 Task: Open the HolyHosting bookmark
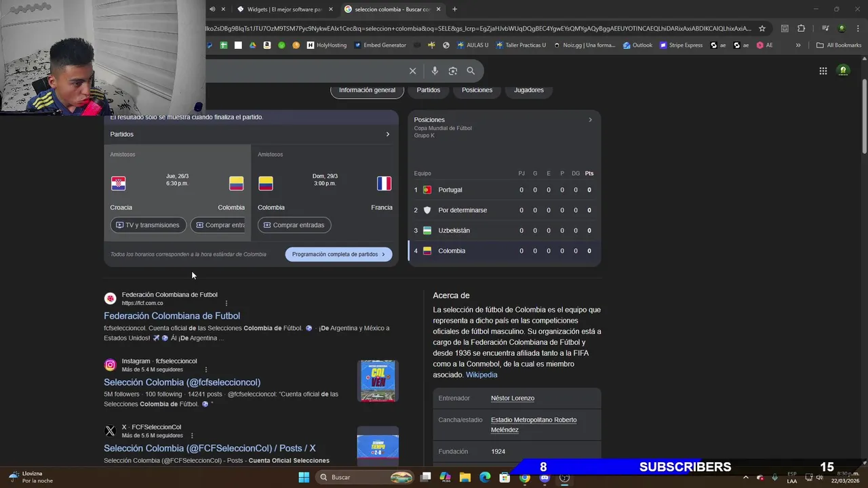326,45
